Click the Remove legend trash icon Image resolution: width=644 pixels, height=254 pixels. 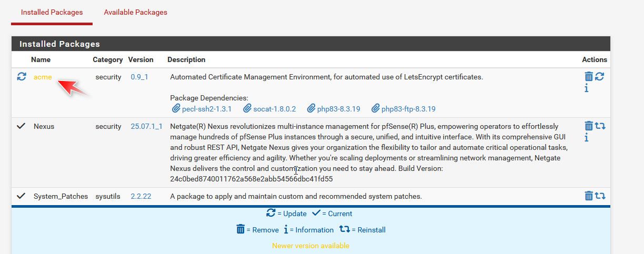[240, 229]
